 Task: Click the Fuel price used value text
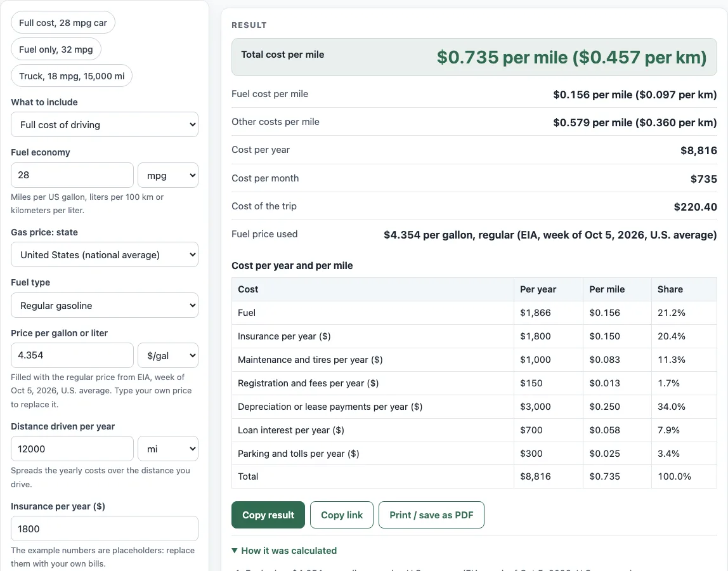(x=550, y=235)
